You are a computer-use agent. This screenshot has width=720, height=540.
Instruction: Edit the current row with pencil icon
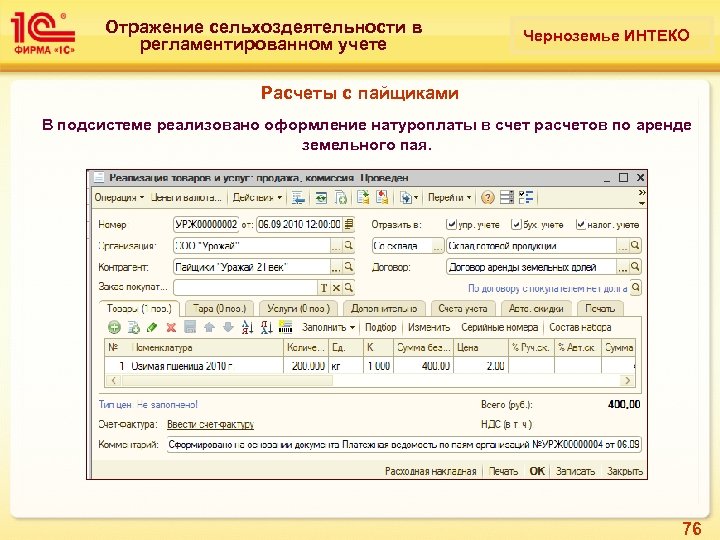click(x=152, y=327)
